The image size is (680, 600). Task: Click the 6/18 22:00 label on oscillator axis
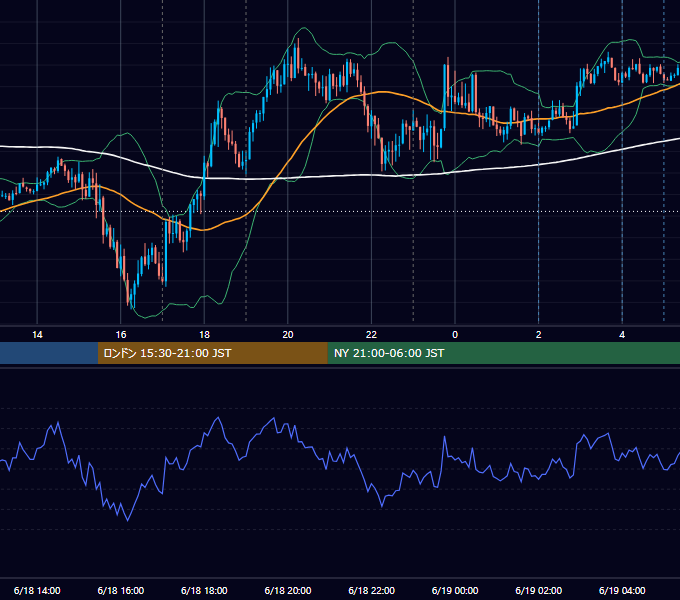pos(372,590)
